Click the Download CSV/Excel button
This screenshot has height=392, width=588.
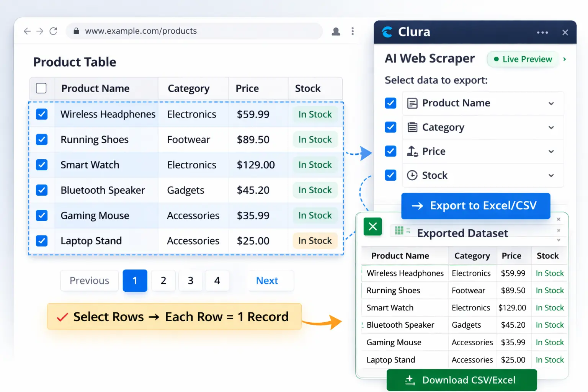pyautogui.click(x=461, y=380)
